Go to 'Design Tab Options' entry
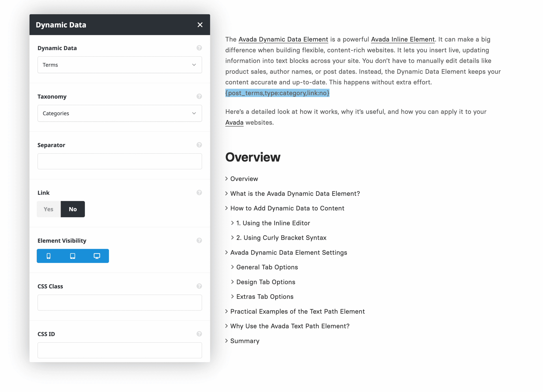The width and height of the screenshot is (543, 392). coord(266,282)
